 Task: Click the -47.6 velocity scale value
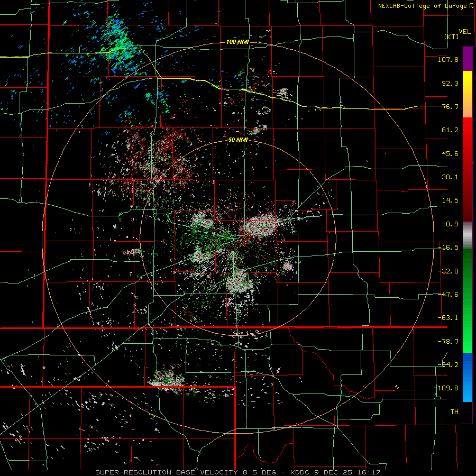(x=448, y=295)
